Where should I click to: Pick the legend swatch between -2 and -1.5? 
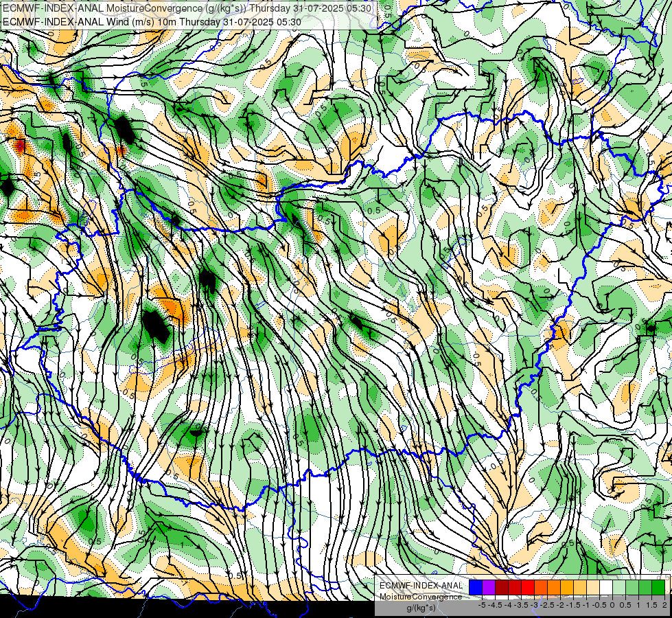[x=567, y=587]
